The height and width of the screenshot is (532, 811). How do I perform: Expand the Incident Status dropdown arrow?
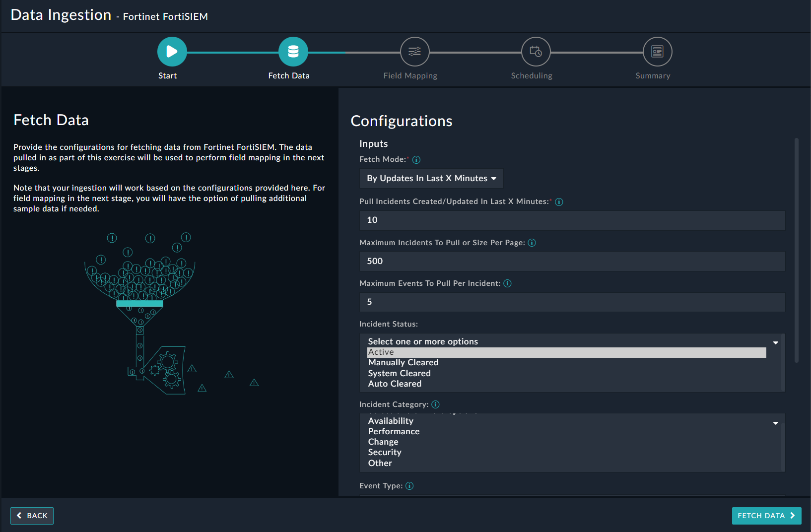click(x=775, y=343)
